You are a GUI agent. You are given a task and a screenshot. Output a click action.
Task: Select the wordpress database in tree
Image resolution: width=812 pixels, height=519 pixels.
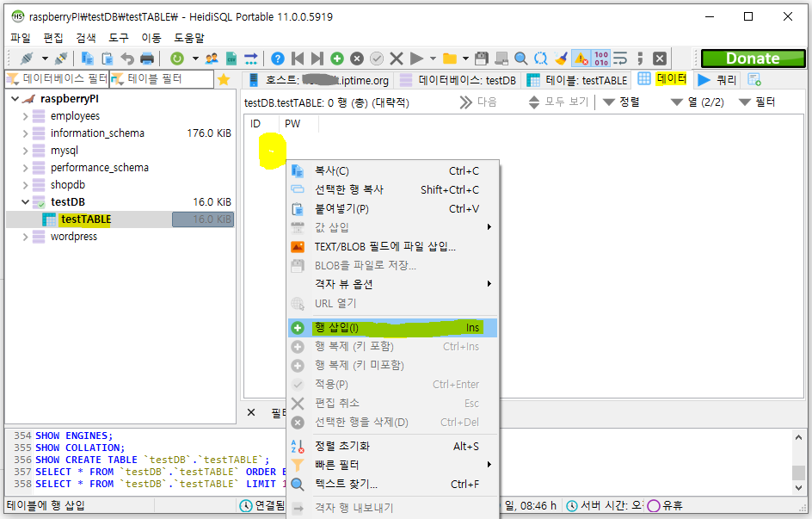tap(73, 236)
